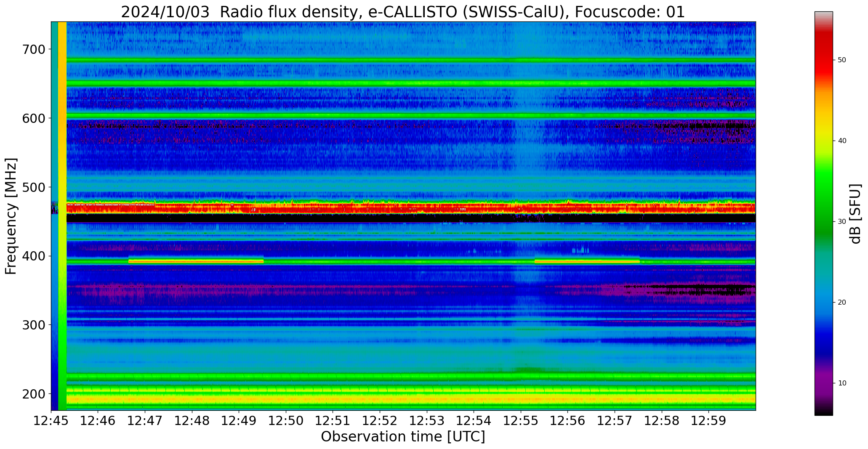The width and height of the screenshot is (868, 449).
Task: Click the 200 frequency tick label
Action: point(33,394)
